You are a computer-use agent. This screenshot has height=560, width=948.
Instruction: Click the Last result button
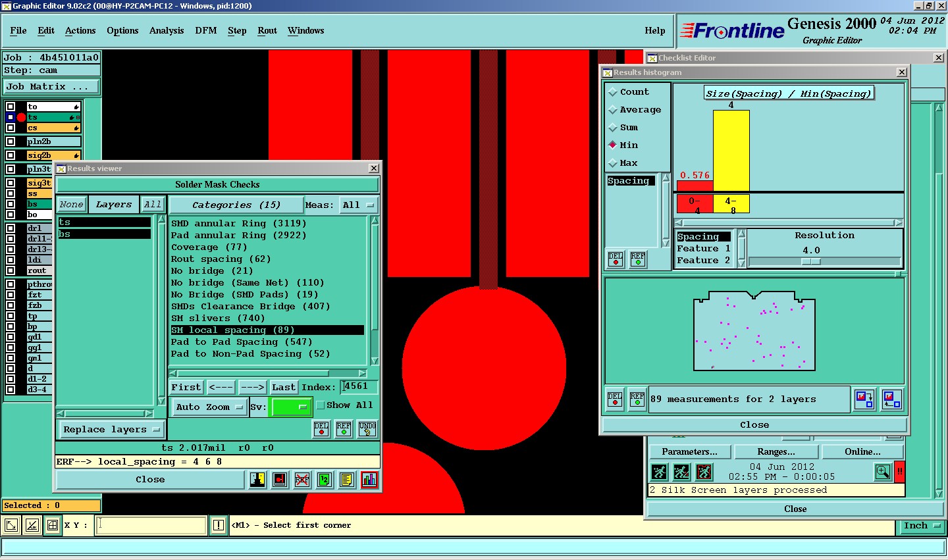coord(284,388)
